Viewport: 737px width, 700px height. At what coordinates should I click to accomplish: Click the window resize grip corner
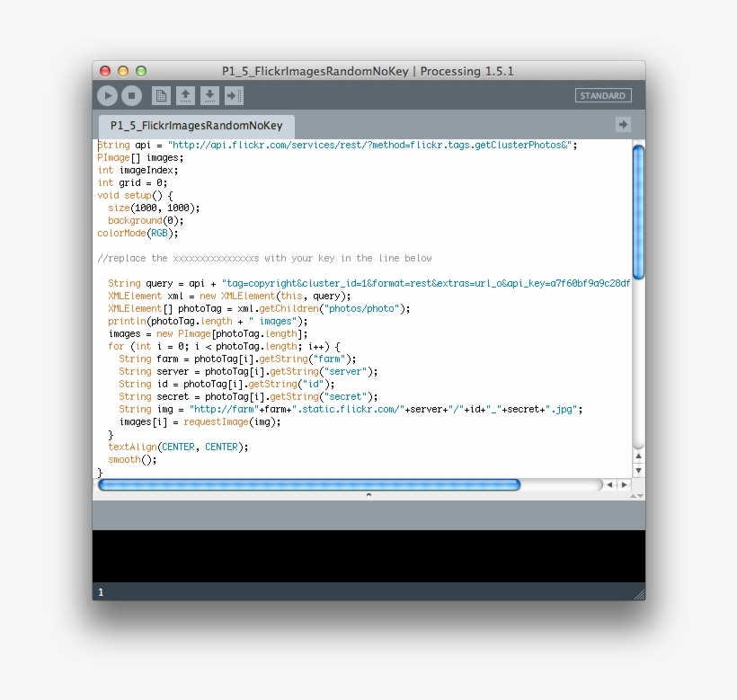pyautogui.click(x=639, y=595)
